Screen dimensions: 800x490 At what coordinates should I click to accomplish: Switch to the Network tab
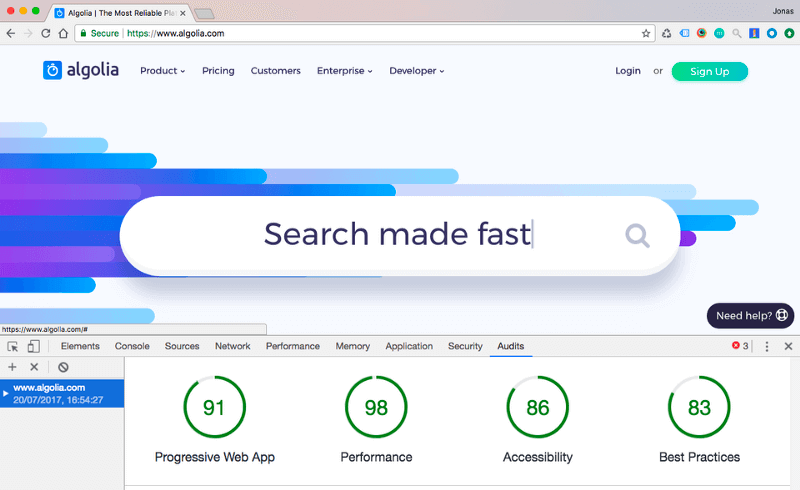click(x=233, y=346)
